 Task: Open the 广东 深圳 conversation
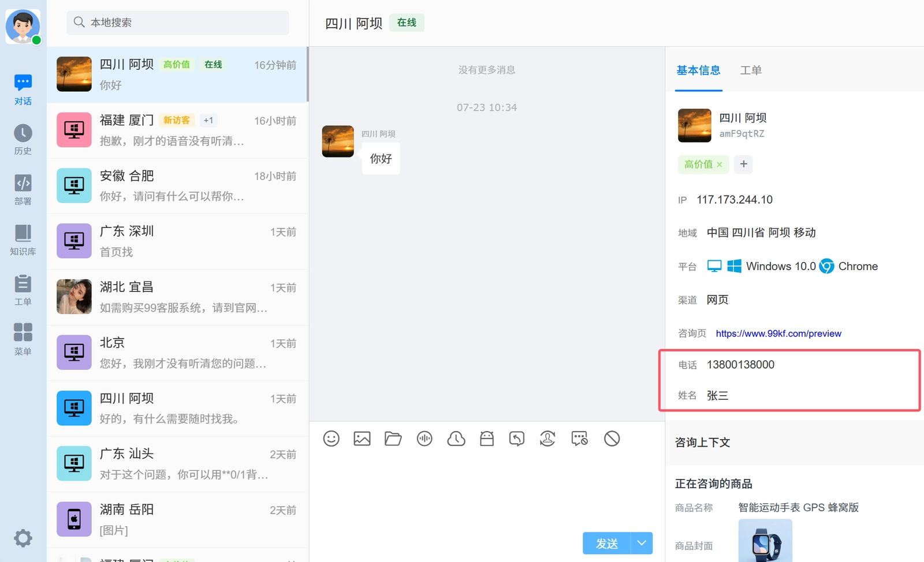[177, 241]
